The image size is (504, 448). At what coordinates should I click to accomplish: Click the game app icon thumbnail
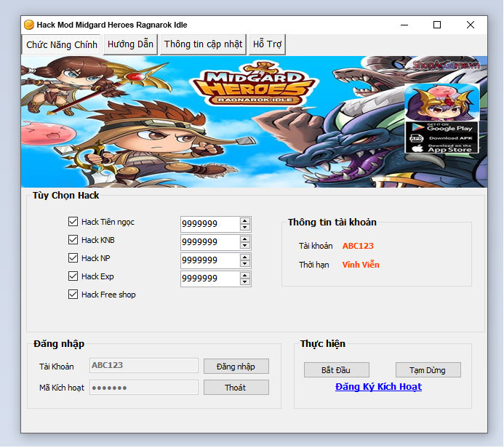(x=442, y=103)
